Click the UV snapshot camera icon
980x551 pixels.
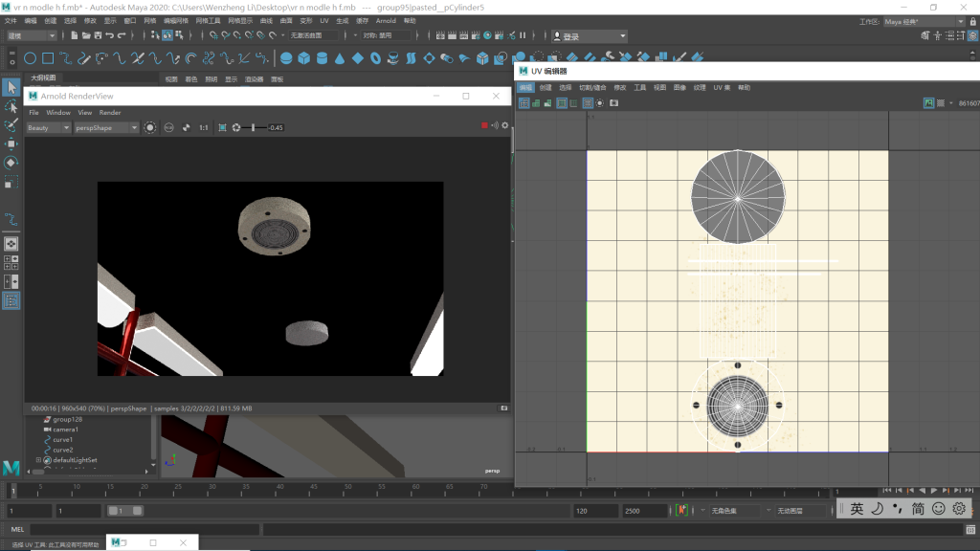coord(613,103)
